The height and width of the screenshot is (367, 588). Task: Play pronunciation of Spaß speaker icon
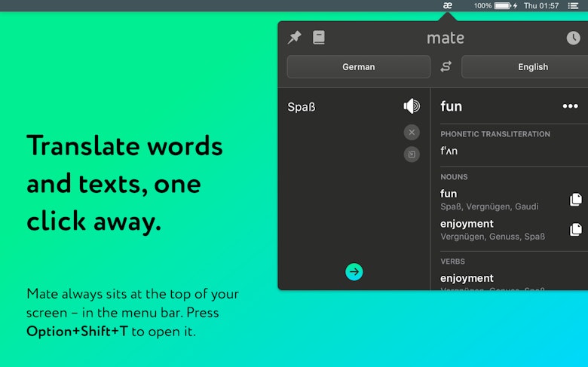[x=412, y=106]
